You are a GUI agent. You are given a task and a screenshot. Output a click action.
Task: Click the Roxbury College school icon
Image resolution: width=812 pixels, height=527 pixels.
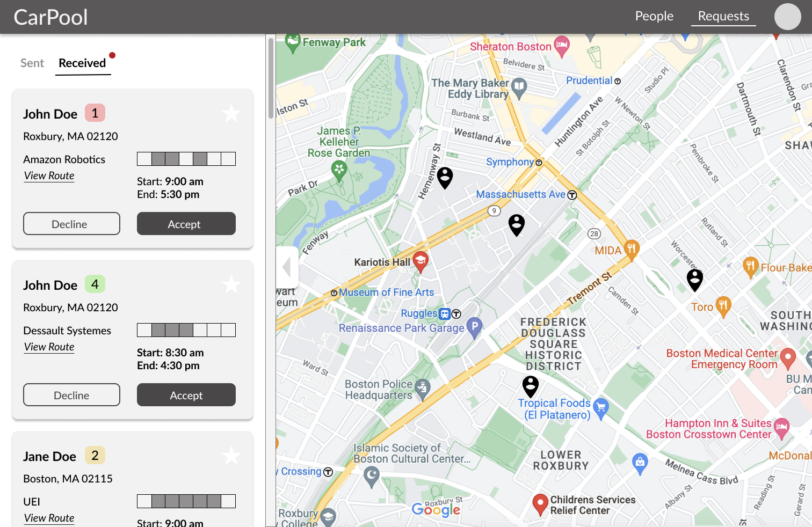[x=328, y=517]
